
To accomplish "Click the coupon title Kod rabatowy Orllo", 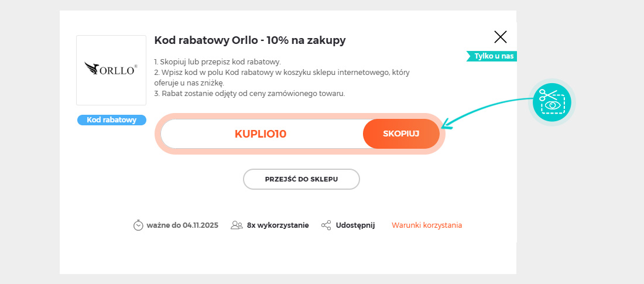I will click(x=250, y=40).
